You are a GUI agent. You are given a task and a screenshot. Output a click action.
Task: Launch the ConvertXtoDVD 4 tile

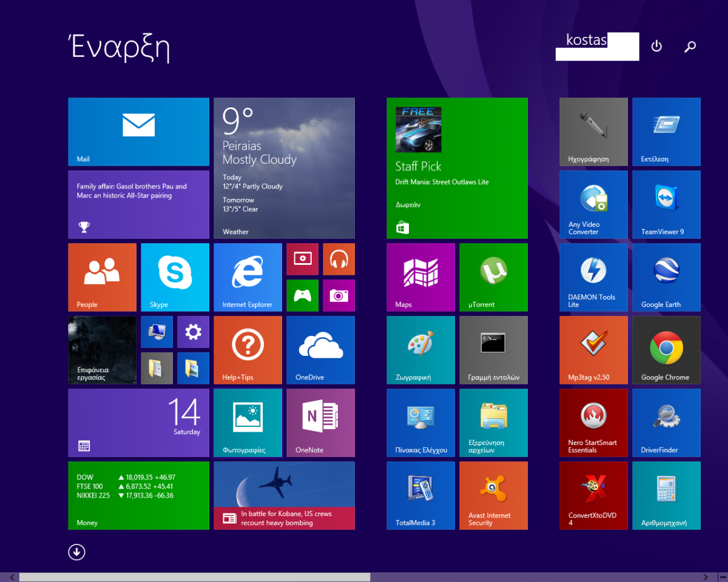click(593, 495)
